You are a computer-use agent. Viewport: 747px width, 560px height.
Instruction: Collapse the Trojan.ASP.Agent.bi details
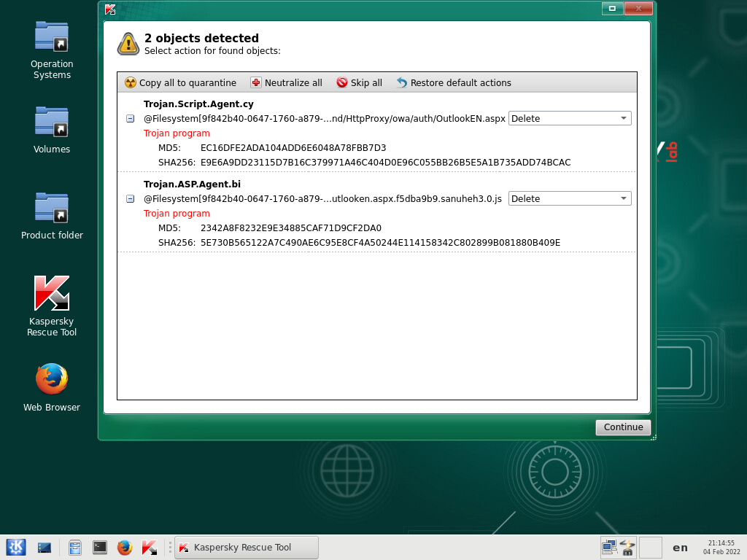tap(131, 198)
